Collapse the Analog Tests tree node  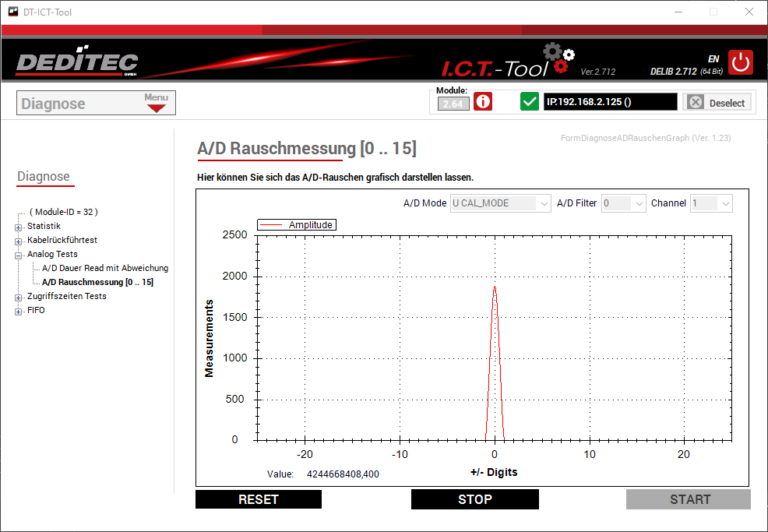pos(19,255)
